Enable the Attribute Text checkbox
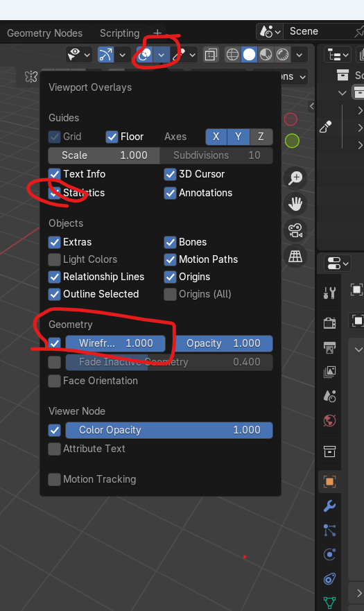 pyautogui.click(x=55, y=449)
